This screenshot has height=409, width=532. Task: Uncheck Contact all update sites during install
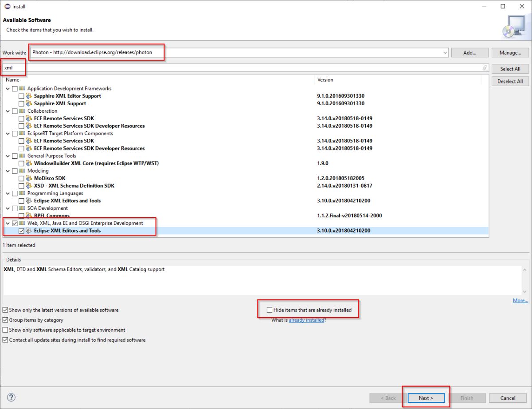pos(5,340)
